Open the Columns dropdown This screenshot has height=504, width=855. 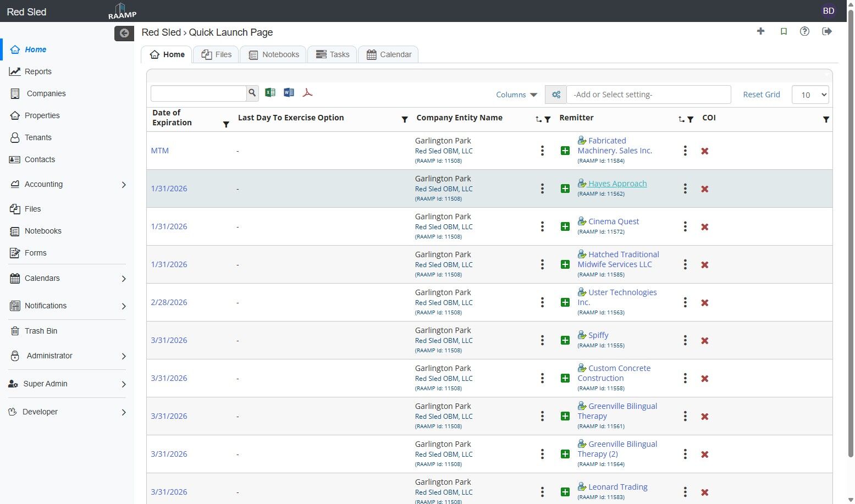pos(516,95)
